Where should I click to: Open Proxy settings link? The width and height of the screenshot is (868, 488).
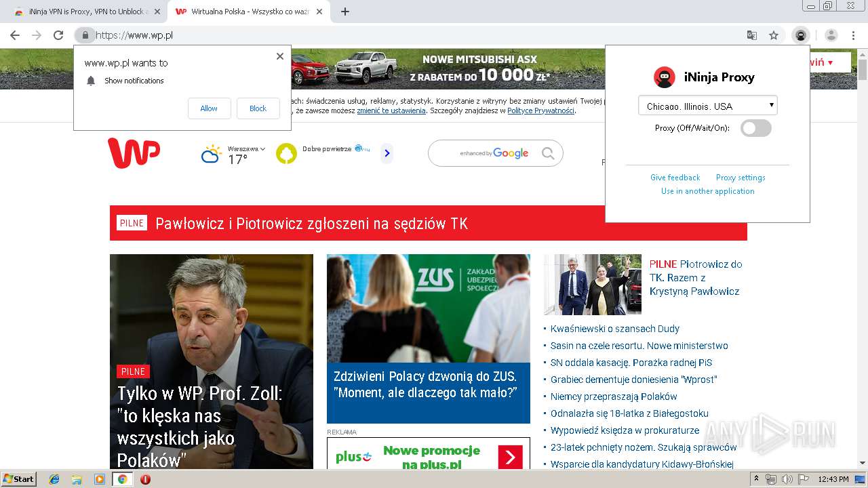click(x=741, y=178)
